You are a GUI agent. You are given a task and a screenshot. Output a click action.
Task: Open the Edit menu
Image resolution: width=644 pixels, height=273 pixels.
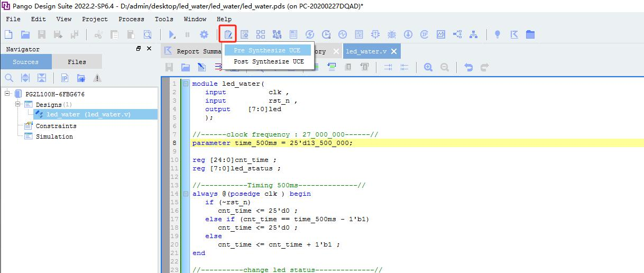point(39,19)
